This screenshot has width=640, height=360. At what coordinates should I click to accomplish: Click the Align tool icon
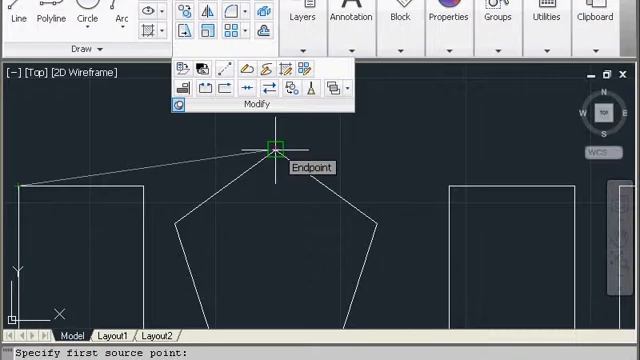183,88
